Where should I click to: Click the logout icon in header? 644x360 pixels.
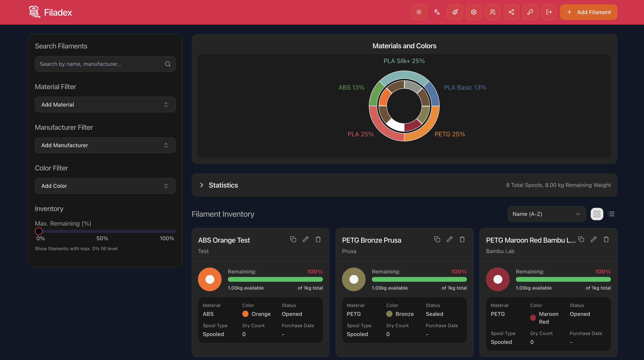(x=548, y=12)
